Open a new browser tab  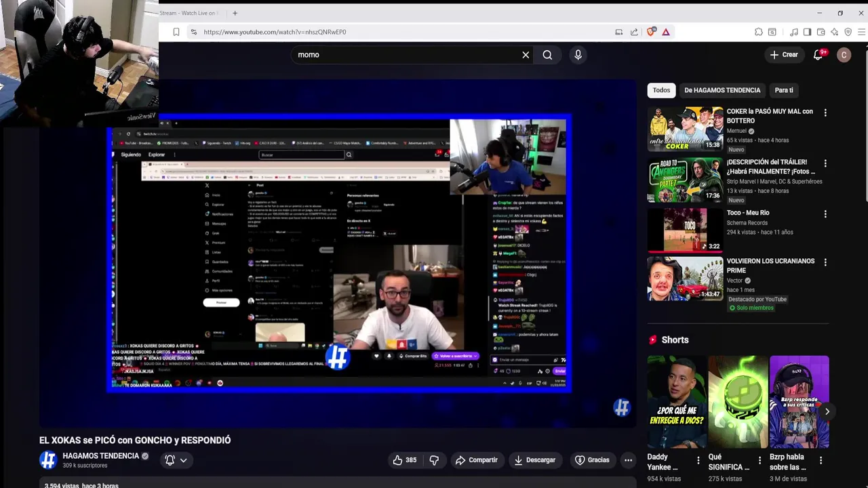[235, 13]
